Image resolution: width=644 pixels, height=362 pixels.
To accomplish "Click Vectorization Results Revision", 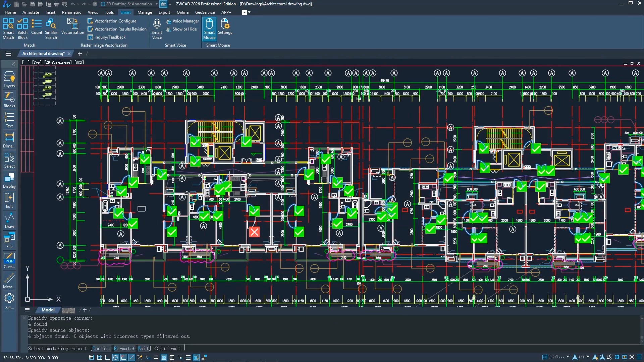I will tap(120, 29).
